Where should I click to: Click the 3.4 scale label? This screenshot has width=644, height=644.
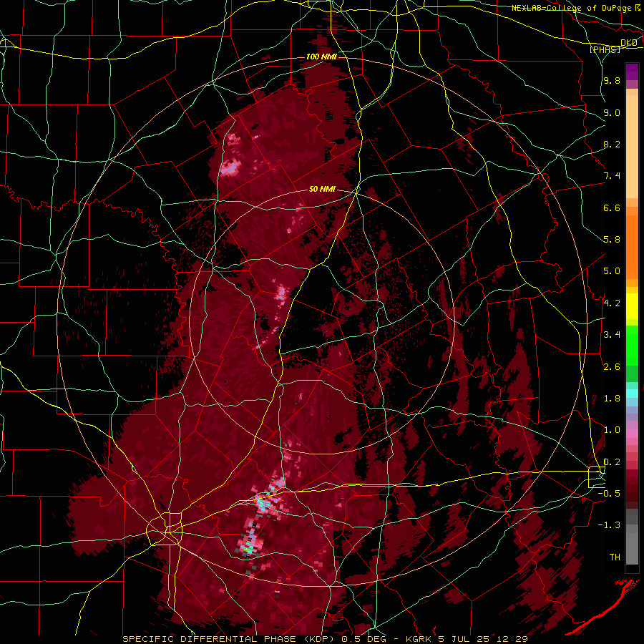pos(612,335)
